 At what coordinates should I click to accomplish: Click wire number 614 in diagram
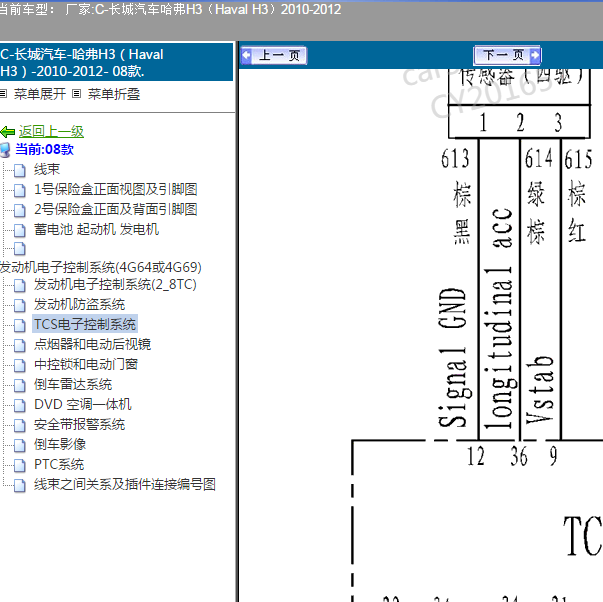(539, 158)
